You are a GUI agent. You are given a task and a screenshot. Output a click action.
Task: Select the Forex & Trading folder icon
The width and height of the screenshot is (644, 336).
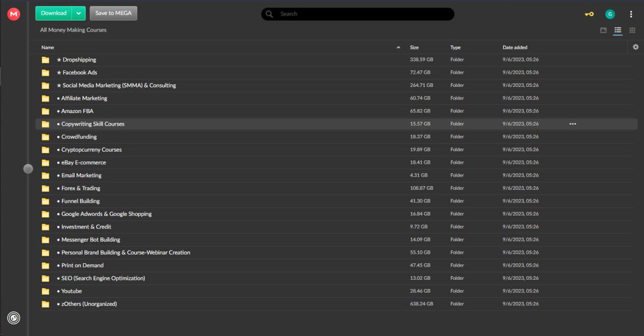point(46,189)
